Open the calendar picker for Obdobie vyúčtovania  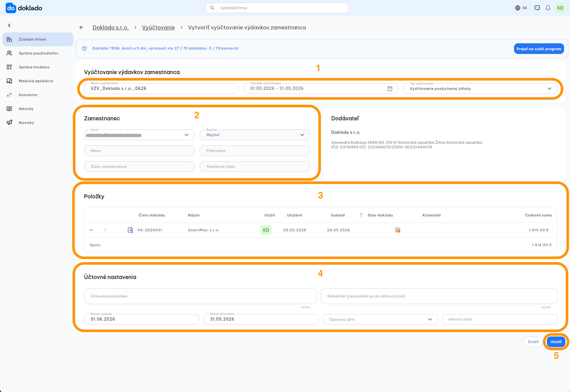pyautogui.click(x=390, y=88)
